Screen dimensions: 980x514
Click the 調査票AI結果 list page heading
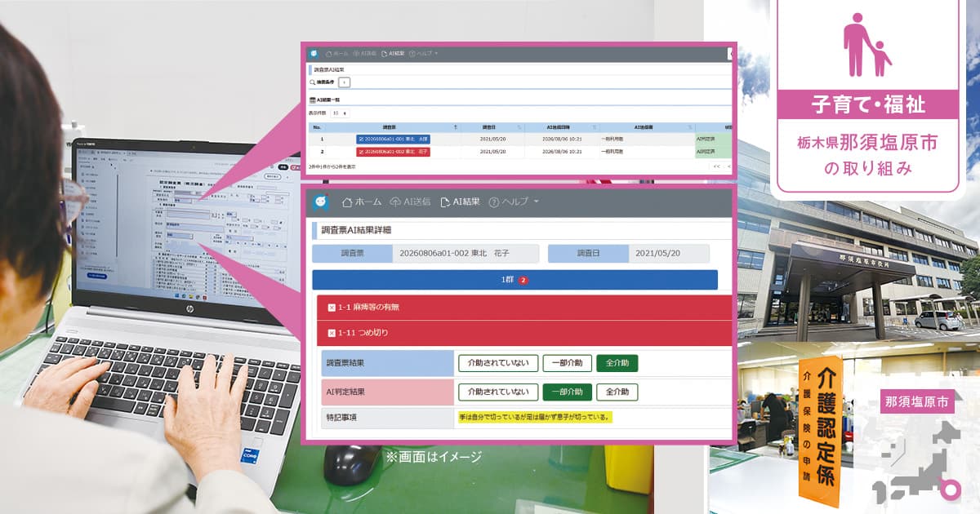[328, 69]
